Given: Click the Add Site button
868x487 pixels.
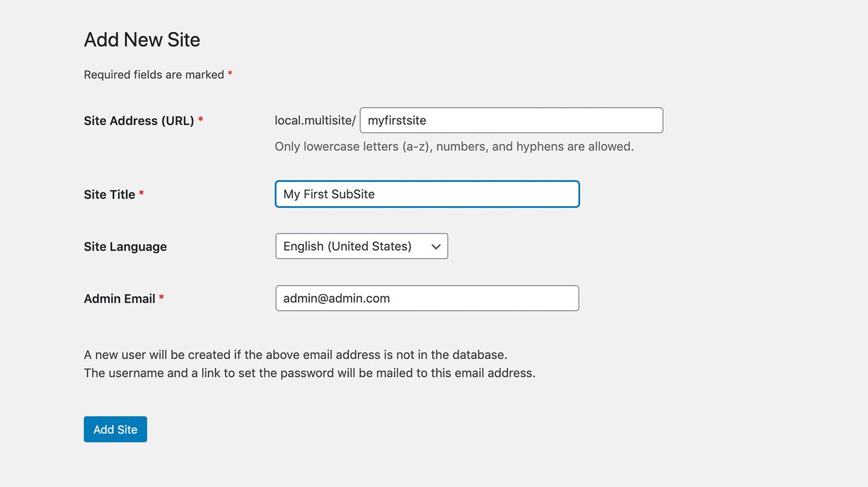Looking at the screenshot, I should click(115, 429).
